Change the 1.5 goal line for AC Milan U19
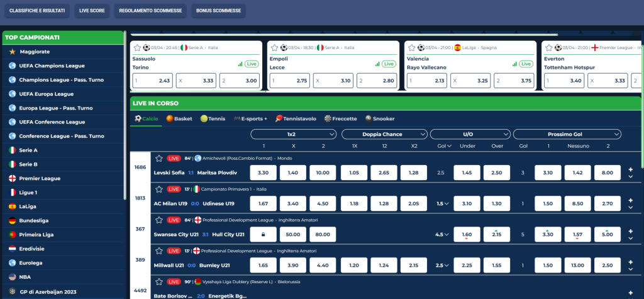 click(x=443, y=203)
